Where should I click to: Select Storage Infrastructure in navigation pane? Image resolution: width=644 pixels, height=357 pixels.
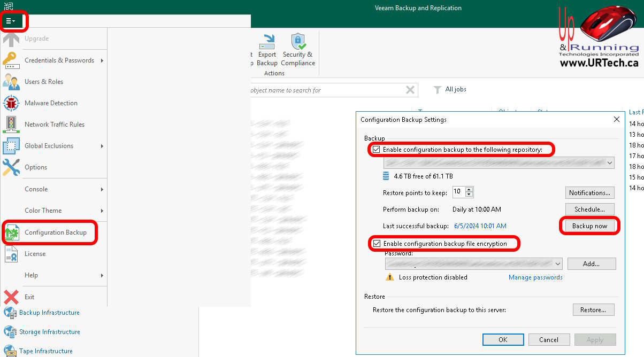[x=49, y=332]
